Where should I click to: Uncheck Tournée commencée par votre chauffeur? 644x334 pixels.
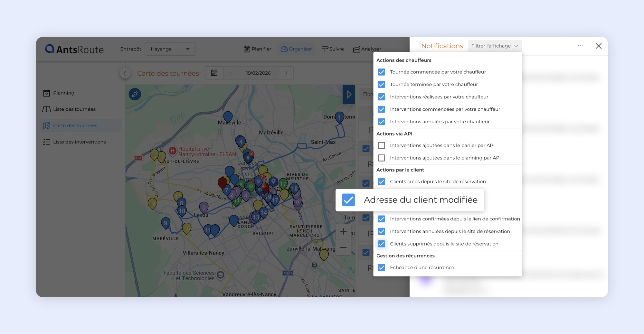click(x=382, y=72)
